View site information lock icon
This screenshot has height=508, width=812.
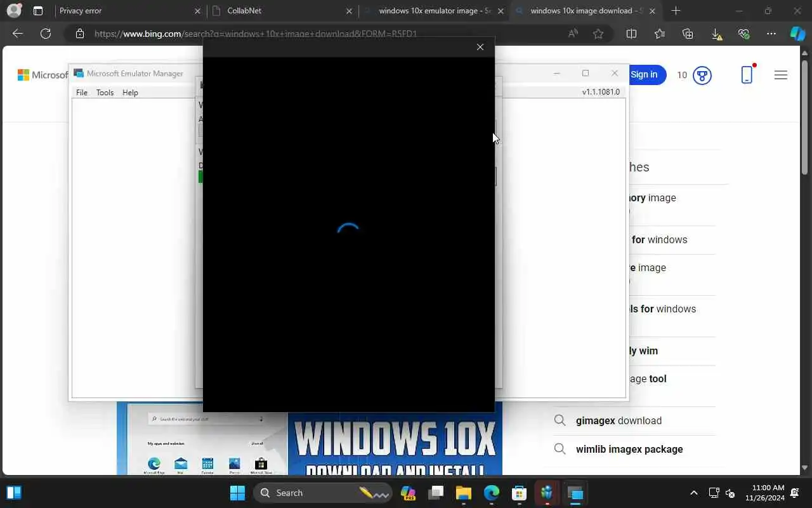pyautogui.click(x=79, y=34)
